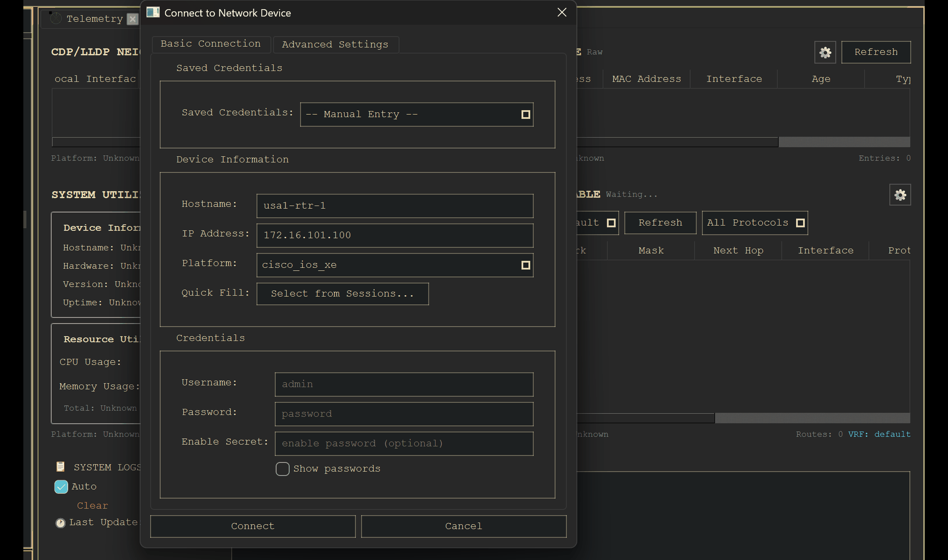Uncheck the Auto logs checkbox

[61, 486]
